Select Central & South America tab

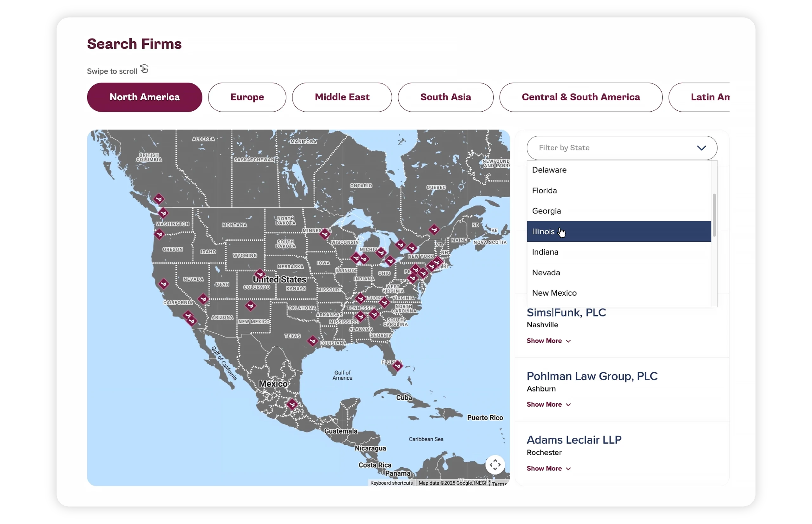tap(580, 97)
